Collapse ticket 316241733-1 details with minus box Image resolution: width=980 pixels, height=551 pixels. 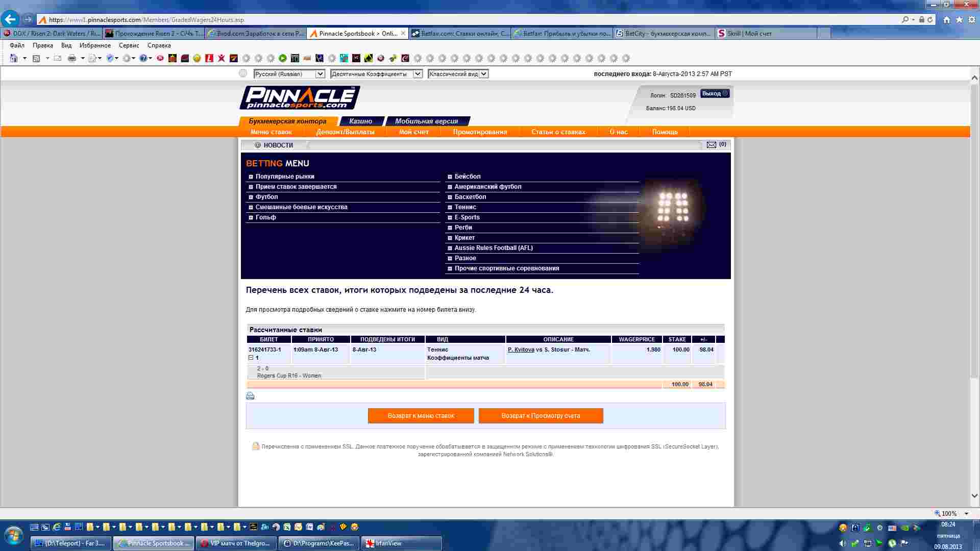(251, 358)
